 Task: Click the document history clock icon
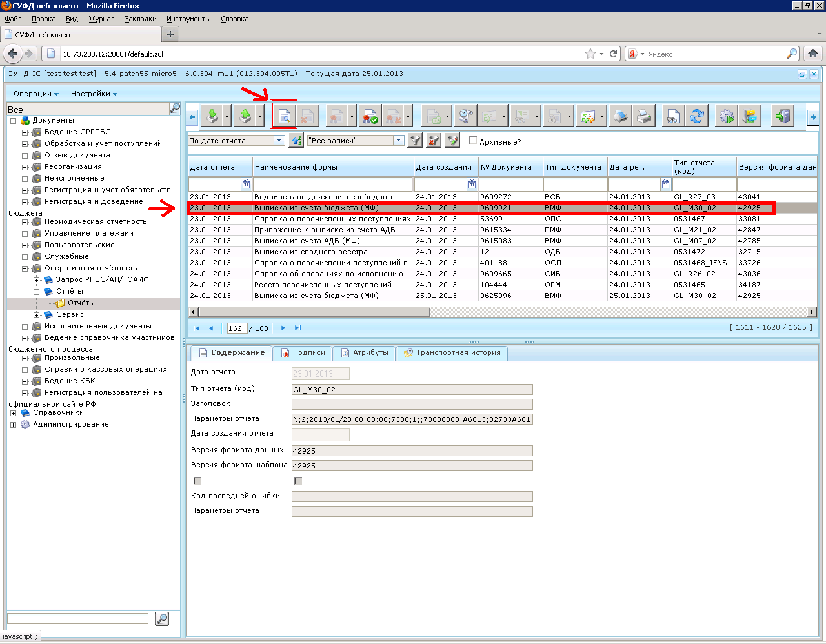(x=466, y=117)
